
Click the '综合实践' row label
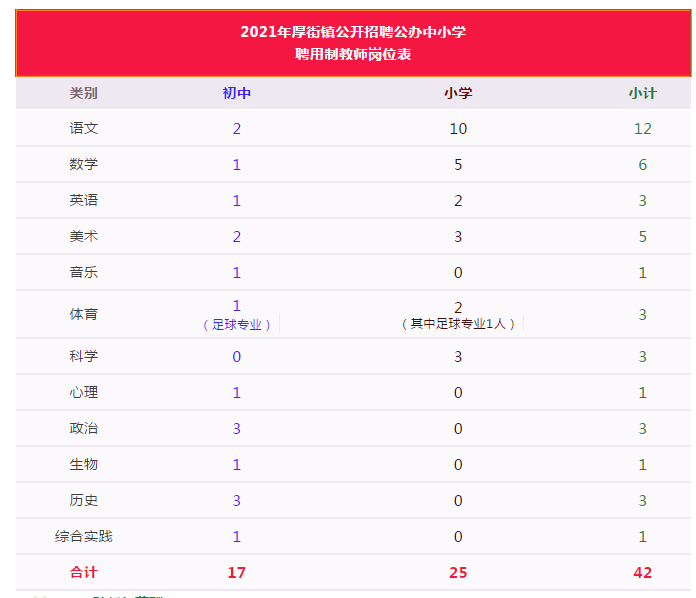(83, 536)
